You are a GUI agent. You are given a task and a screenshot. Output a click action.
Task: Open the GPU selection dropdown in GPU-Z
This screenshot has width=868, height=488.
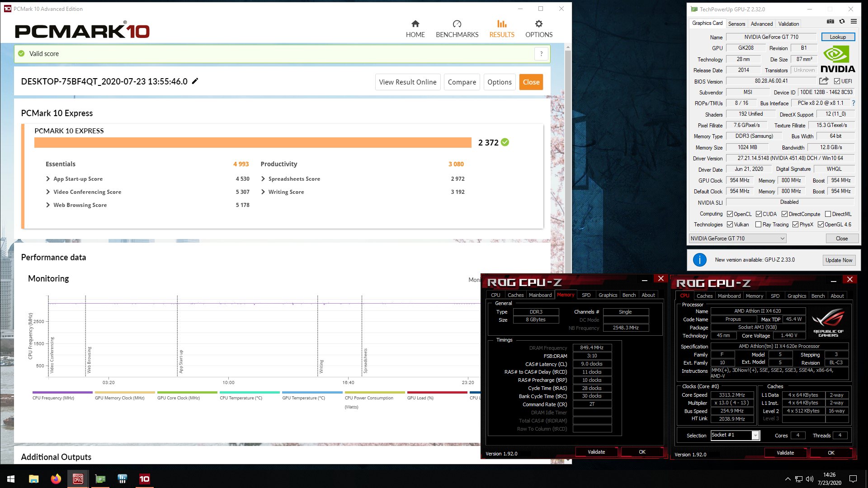[x=737, y=239]
